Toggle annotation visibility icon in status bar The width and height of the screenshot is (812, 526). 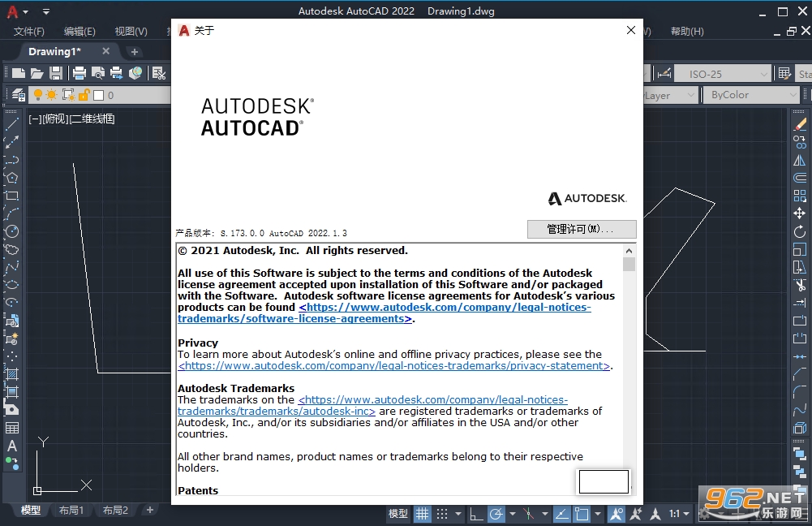pos(617,514)
